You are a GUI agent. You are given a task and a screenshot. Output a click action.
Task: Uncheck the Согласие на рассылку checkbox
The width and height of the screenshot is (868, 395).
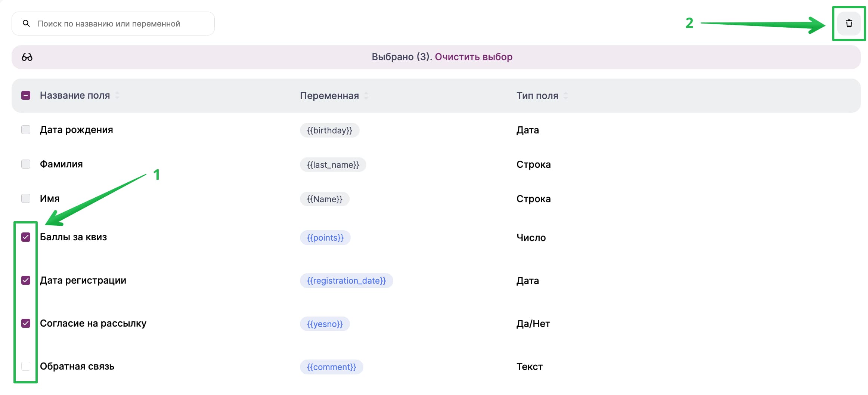(26, 323)
